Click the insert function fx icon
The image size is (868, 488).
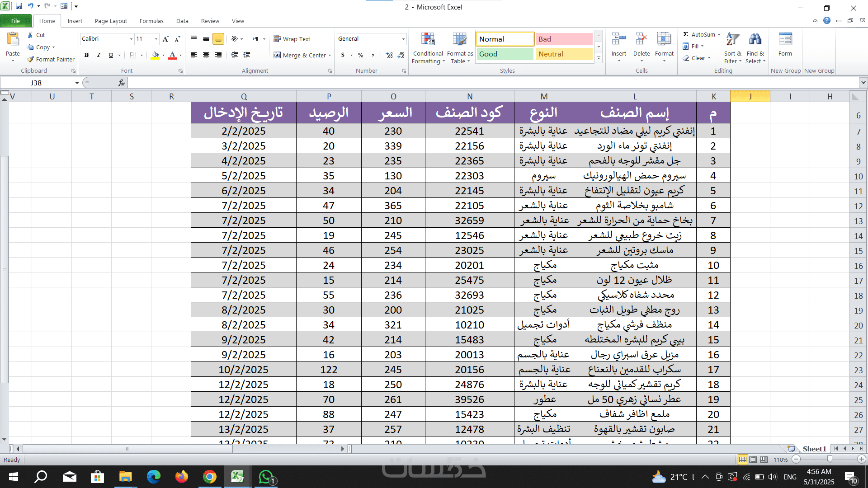pos(121,83)
